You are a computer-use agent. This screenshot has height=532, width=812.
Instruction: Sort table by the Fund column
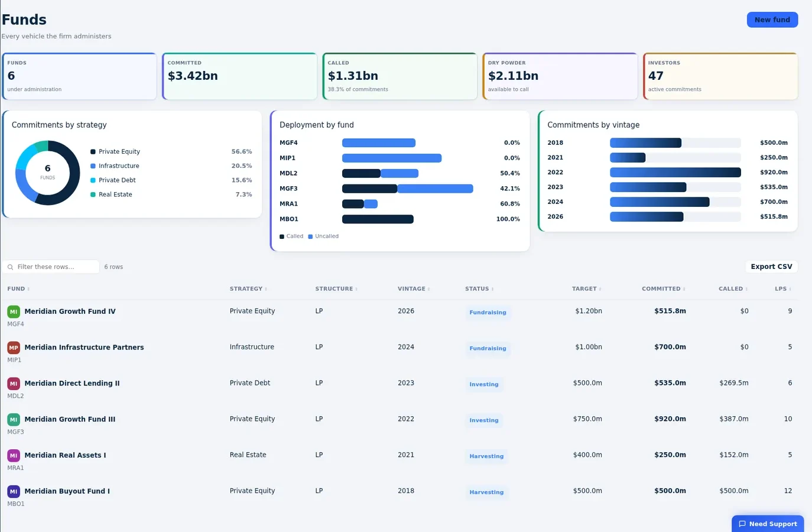18,289
